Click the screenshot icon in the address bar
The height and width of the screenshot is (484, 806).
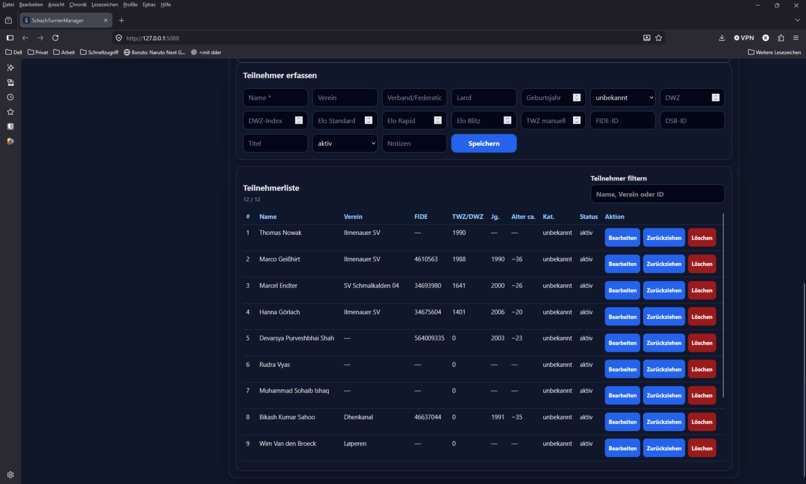click(647, 38)
